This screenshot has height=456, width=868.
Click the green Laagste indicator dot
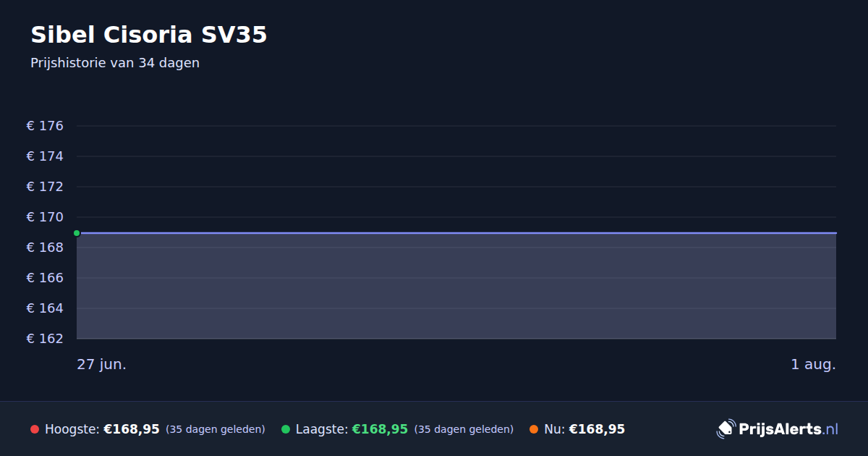click(286, 429)
